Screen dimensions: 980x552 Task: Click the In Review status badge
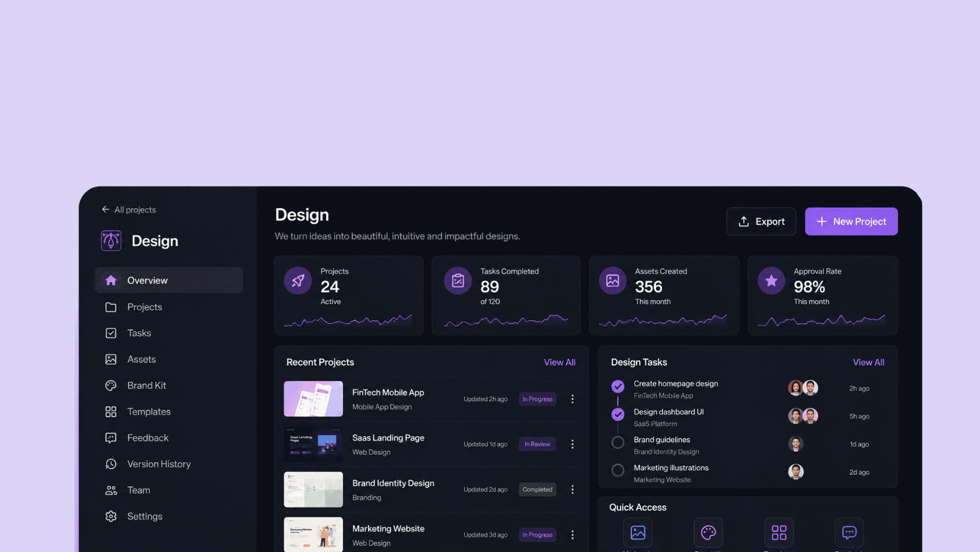537,444
